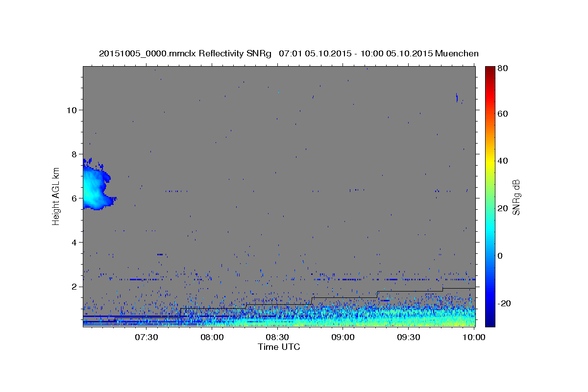Click the 09:30 time tick label
588x392 pixels.
[x=409, y=337]
